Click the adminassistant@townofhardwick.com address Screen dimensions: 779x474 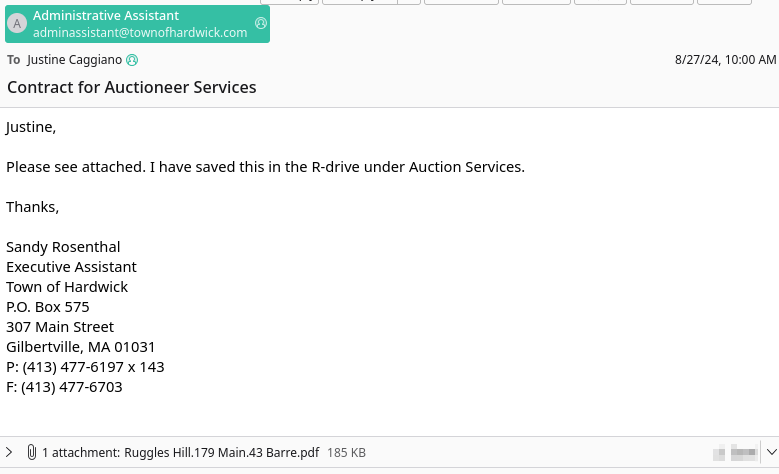coord(140,32)
